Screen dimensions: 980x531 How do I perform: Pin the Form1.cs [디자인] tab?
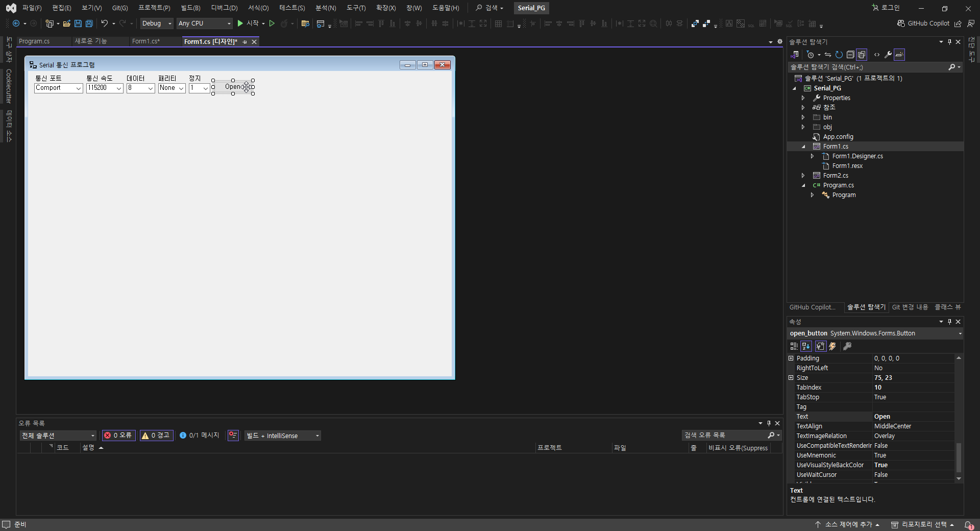[x=245, y=42]
